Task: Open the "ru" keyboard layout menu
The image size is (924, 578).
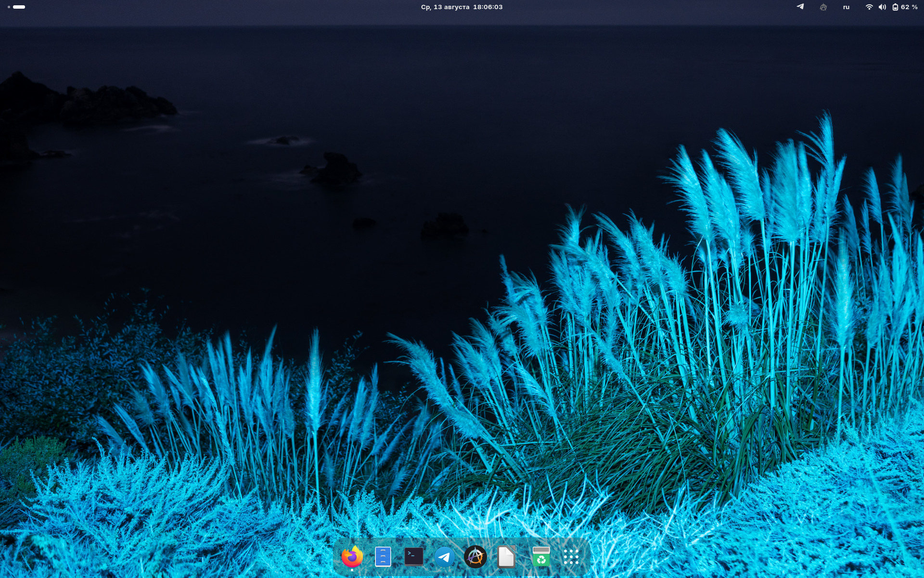Action: 846,7
